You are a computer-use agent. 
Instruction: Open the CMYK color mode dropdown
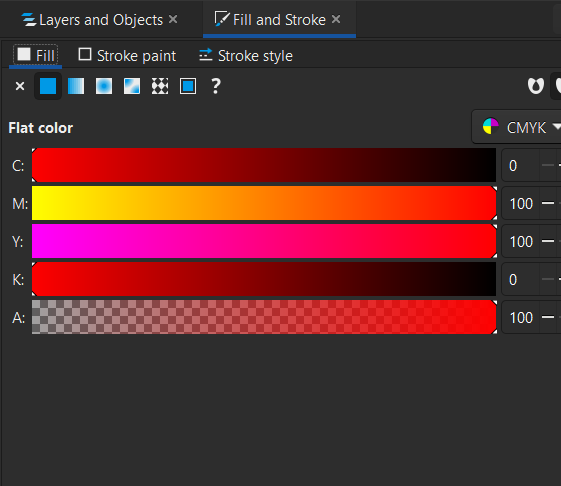(517, 127)
